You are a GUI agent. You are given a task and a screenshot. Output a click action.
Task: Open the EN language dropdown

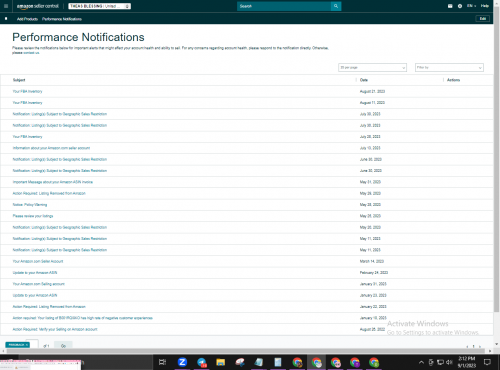tap(471, 6)
